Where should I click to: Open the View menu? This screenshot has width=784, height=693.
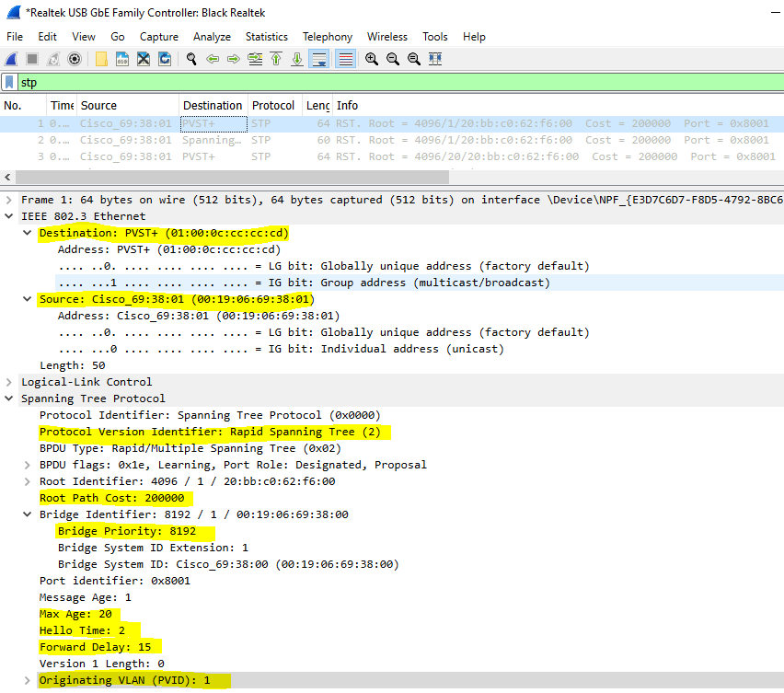(84, 37)
